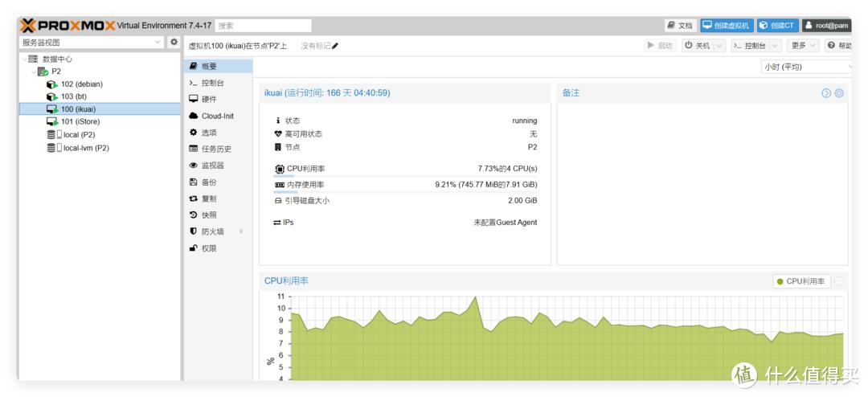
Task: Click the 没有标记 tag label
Action: tap(316, 46)
